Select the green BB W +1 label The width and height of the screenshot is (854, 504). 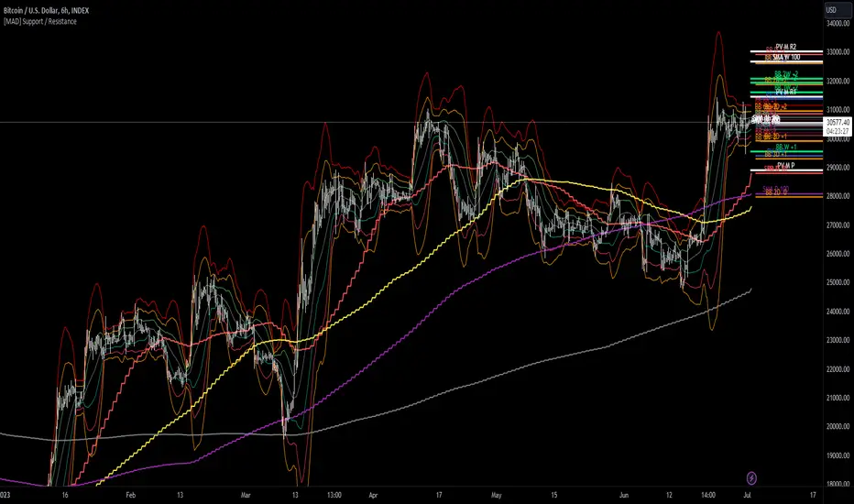point(786,148)
